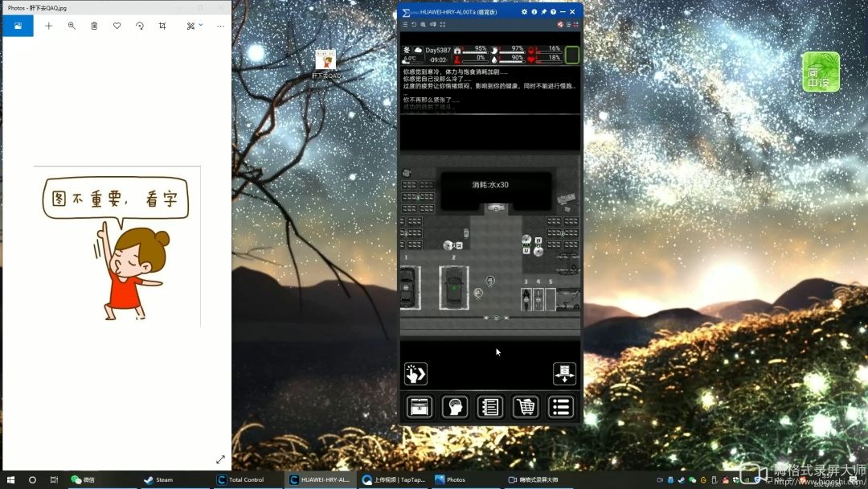Open the head brain skills button
Image resolution: width=868 pixels, height=489 pixels.
(455, 407)
